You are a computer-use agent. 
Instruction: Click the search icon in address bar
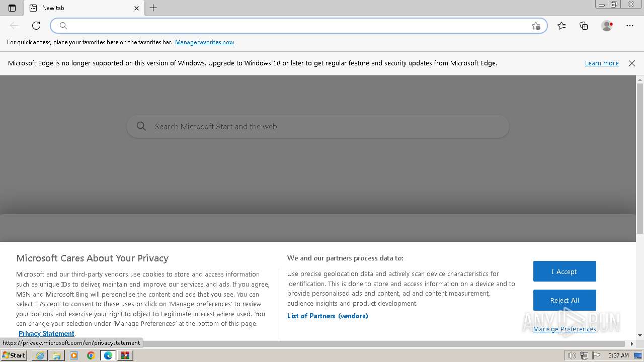63,26
